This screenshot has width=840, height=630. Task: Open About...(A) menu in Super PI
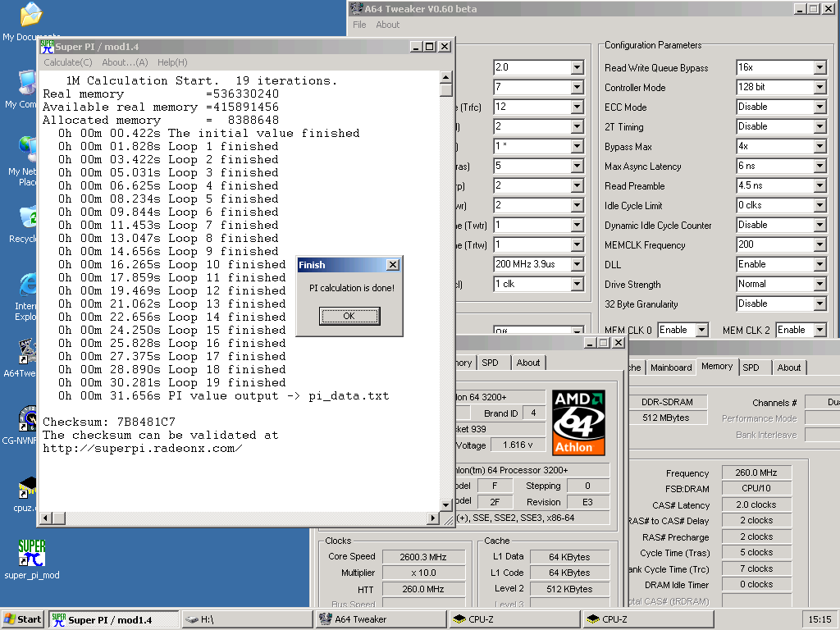[125, 62]
